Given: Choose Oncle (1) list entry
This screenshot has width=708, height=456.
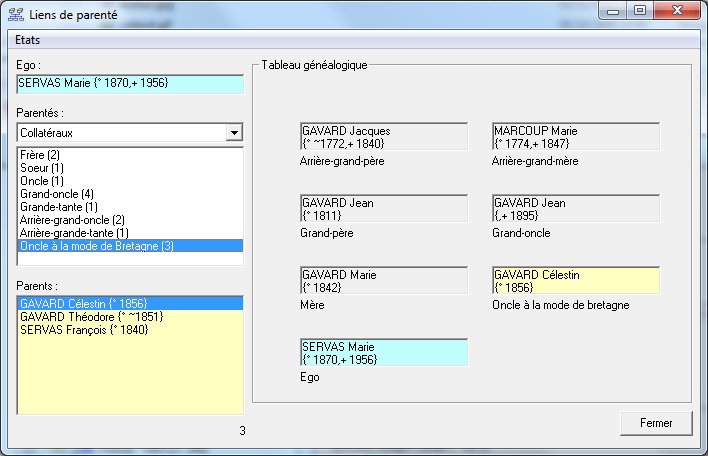Looking at the screenshot, I should pos(42,181).
